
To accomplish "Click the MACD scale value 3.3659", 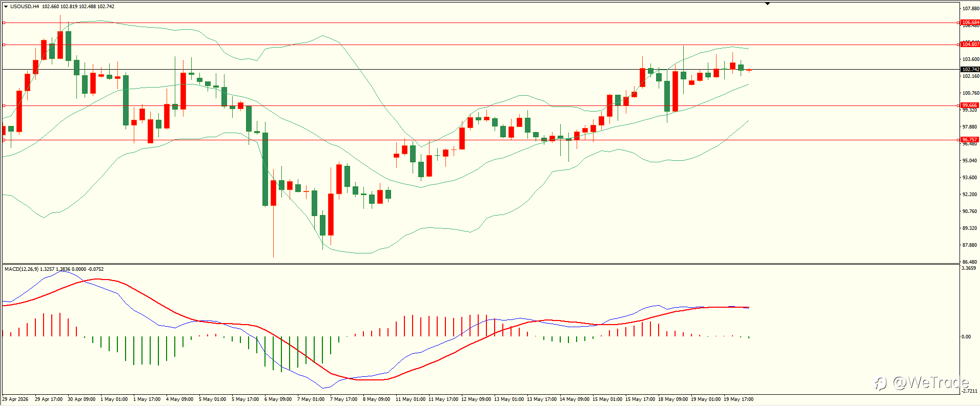I will point(969,268).
